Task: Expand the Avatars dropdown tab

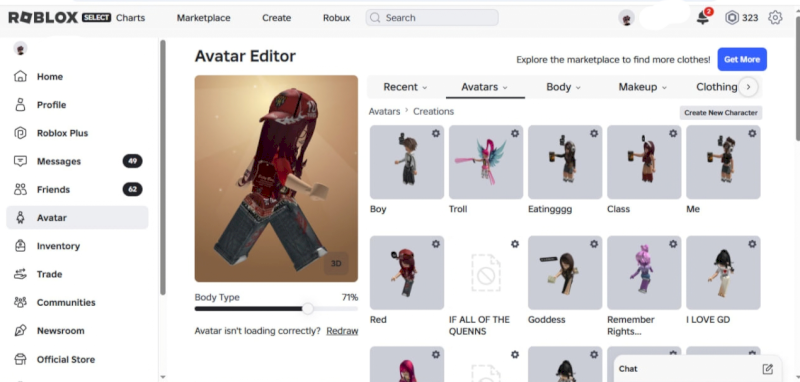Action: coord(485,87)
